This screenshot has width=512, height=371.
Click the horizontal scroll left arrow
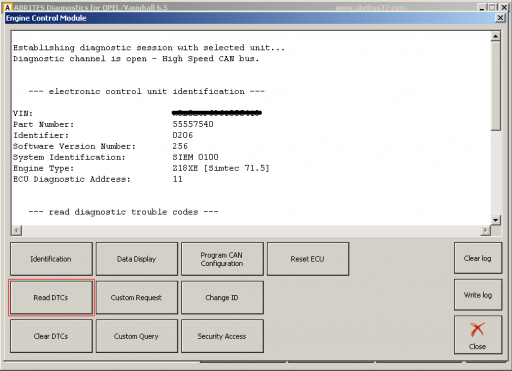point(17,230)
